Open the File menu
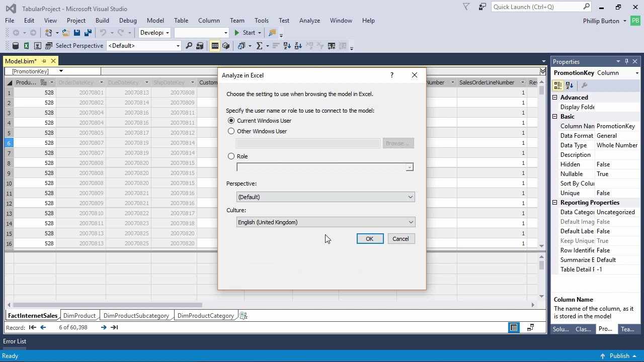Viewport: 644px width, 362px height. point(10,21)
